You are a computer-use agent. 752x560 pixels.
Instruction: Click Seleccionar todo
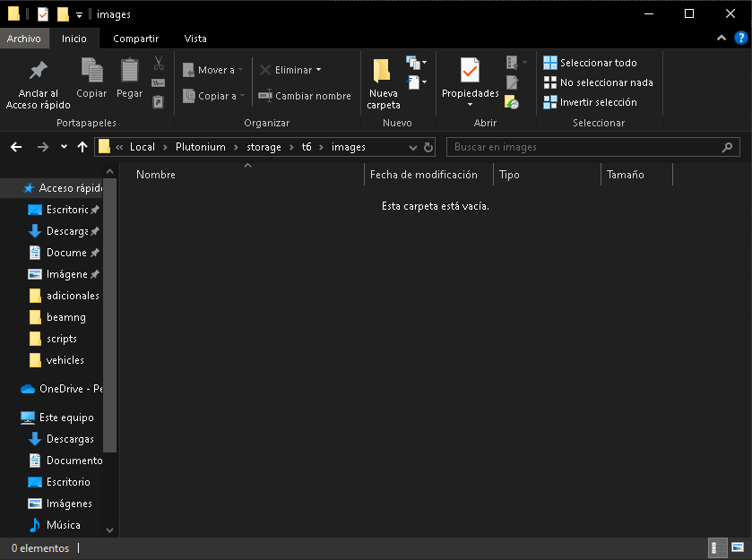point(590,63)
